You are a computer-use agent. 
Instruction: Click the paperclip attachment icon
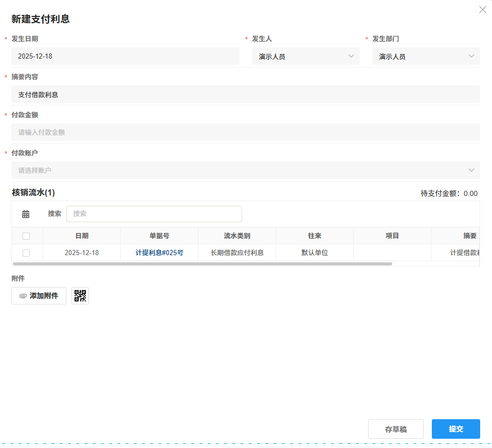tap(22, 295)
